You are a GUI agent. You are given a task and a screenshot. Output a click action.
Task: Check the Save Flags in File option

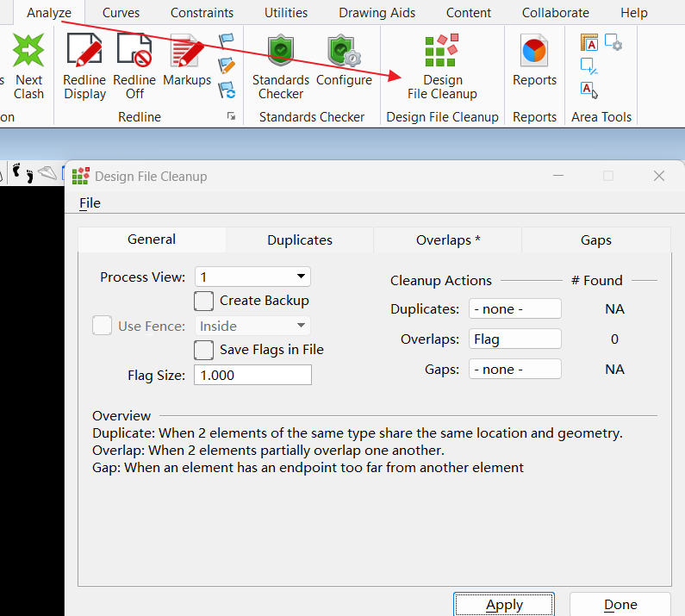pyautogui.click(x=204, y=350)
